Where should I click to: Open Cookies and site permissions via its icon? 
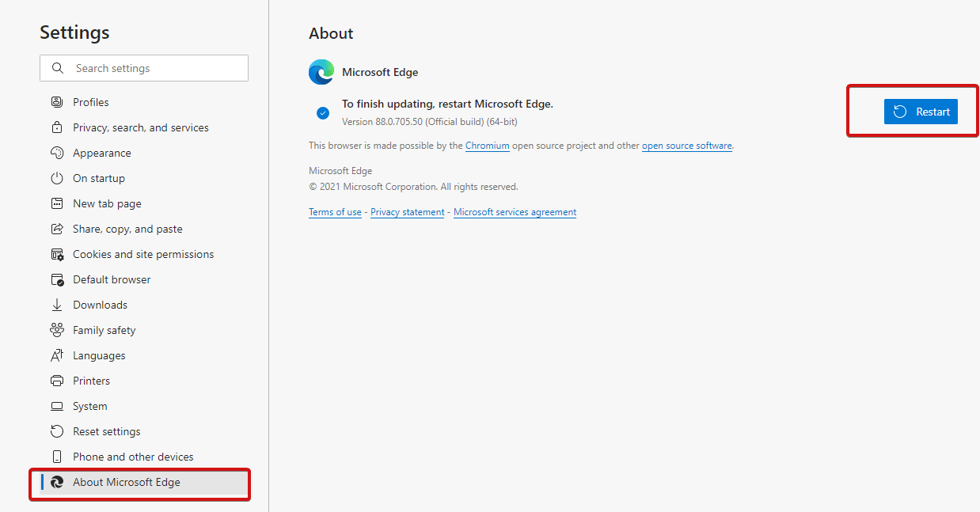click(56, 253)
